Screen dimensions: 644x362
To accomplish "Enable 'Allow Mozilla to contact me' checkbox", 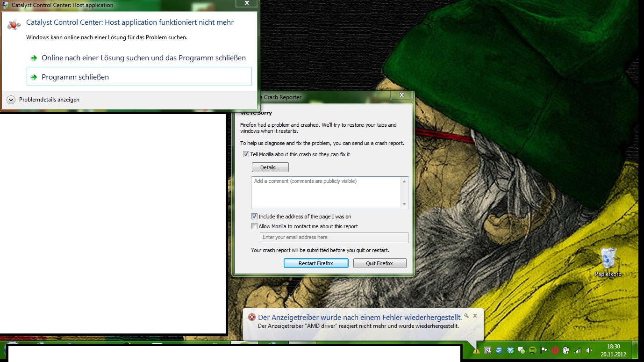I will tap(254, 226).
